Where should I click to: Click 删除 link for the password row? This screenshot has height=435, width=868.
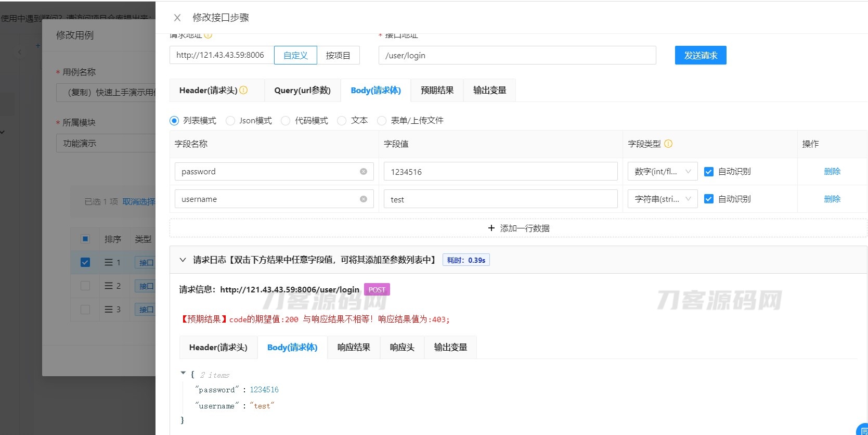click(x=832, y=172)
